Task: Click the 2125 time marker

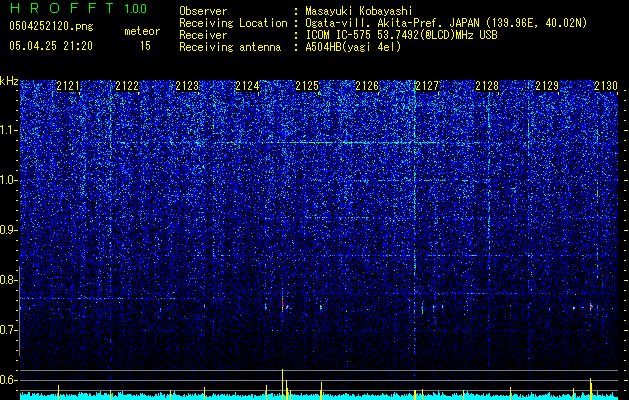Action: (x=307, y=86)
